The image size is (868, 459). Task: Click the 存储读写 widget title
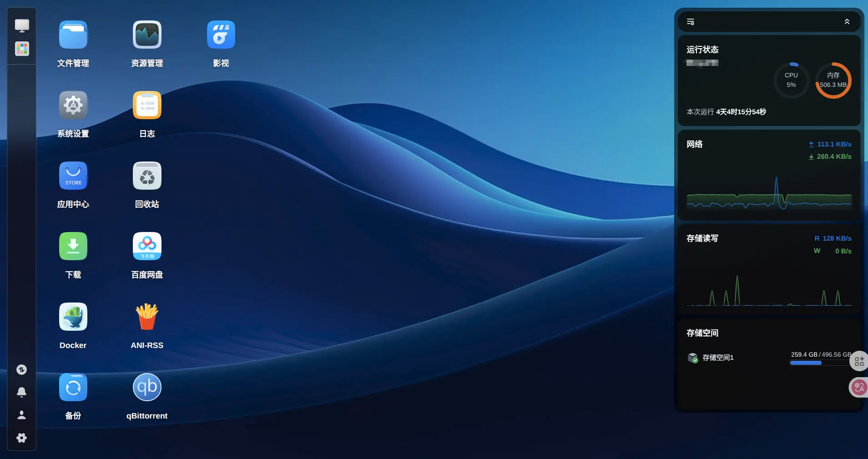(x=702, y=238)
